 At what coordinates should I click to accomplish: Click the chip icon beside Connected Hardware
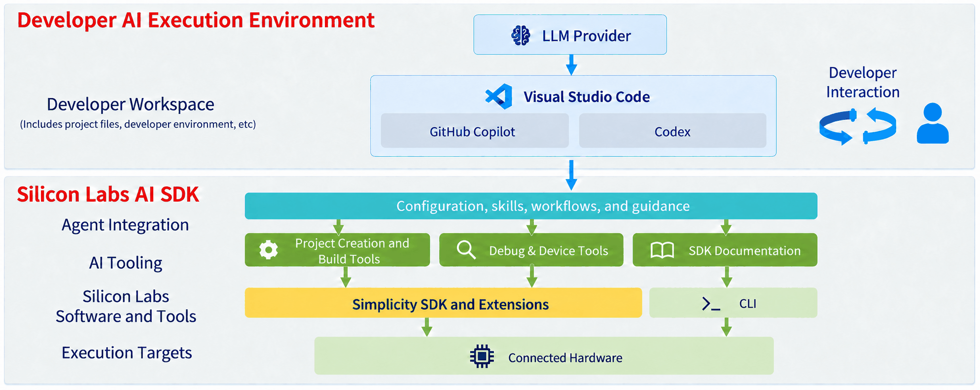point(482,356)
